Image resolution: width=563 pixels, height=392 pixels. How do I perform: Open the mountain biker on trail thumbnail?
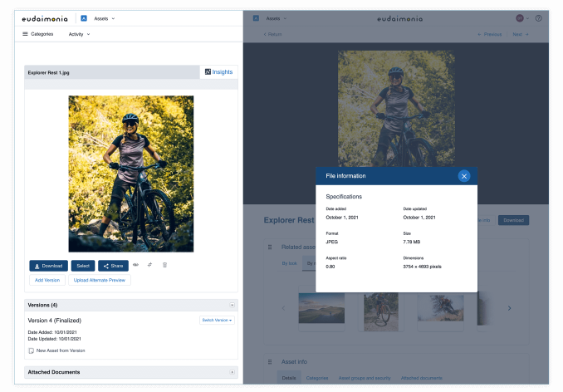click(x=381, y=311)
